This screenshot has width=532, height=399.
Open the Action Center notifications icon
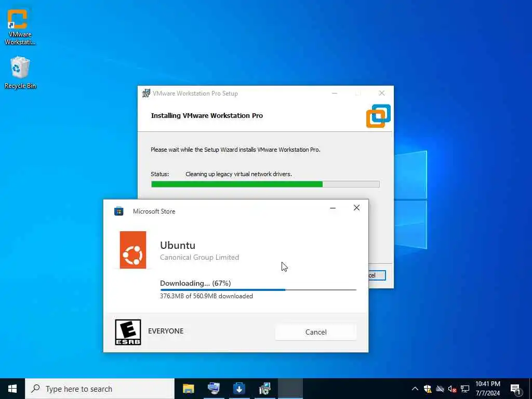coord(515,390)
